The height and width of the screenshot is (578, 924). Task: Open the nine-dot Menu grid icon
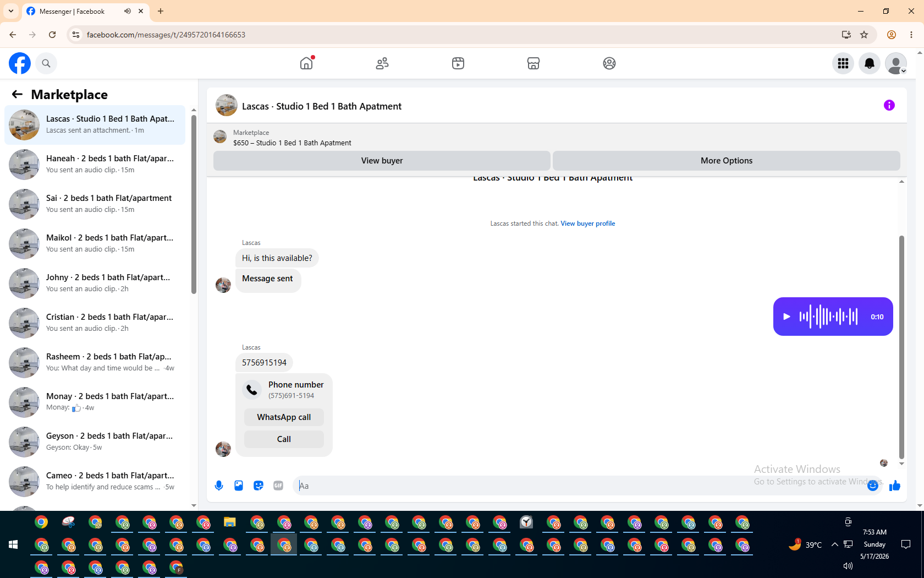point(843,63)
